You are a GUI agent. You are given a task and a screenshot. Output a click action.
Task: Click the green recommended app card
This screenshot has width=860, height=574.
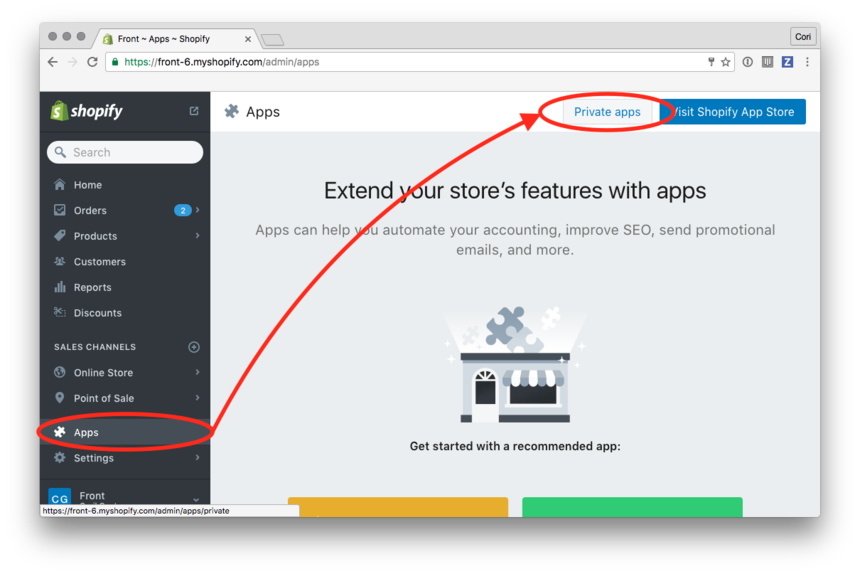coord(632,507)
